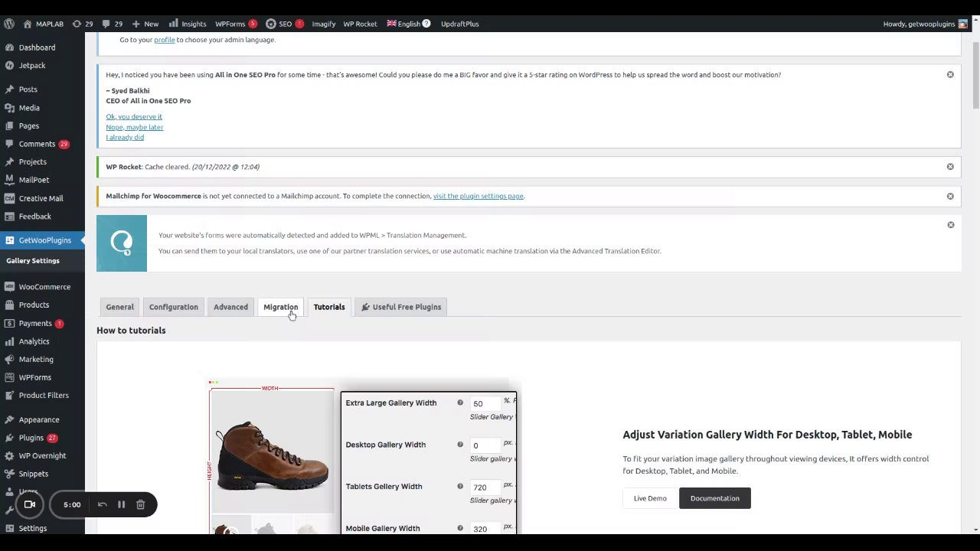The image size is (980, 551).
Task: Open WP Overnight in sidebar
Action: click(x=42, y=456)
